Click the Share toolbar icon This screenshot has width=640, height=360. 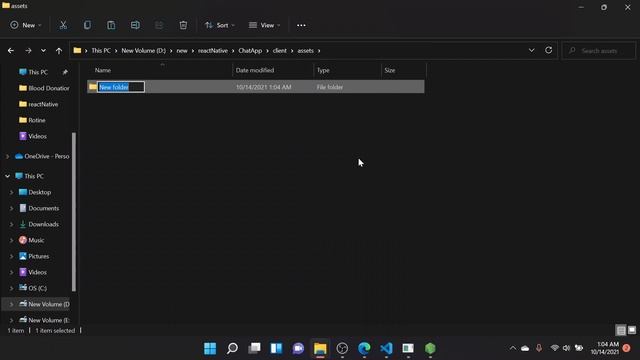click(159, 25)
